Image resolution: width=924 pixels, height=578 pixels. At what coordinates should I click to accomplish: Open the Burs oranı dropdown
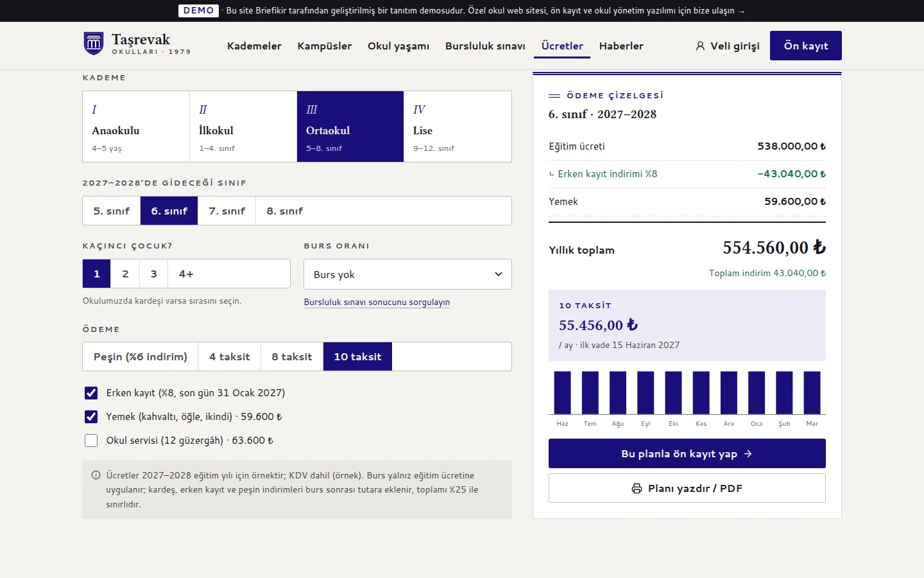407,274
